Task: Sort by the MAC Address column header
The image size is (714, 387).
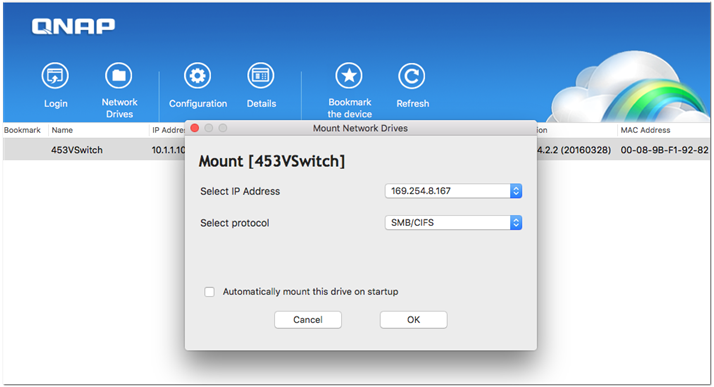Action: click(645, 130)
